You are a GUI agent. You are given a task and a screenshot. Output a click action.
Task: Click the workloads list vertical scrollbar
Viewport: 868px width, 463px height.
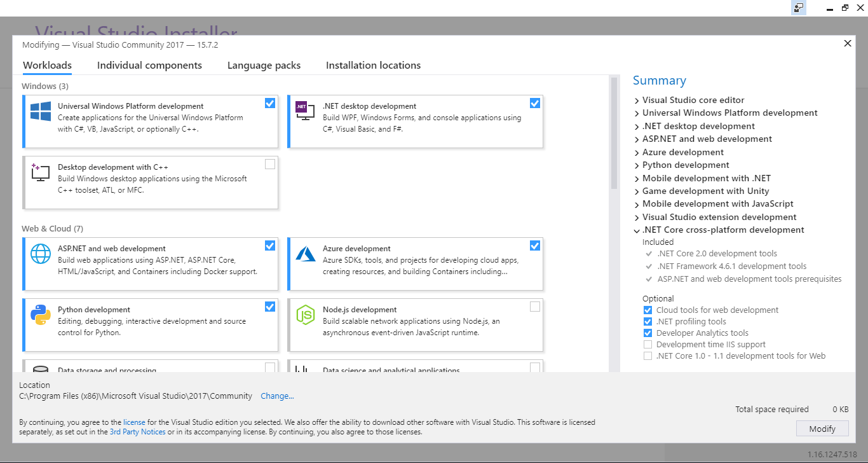(614, 134)
